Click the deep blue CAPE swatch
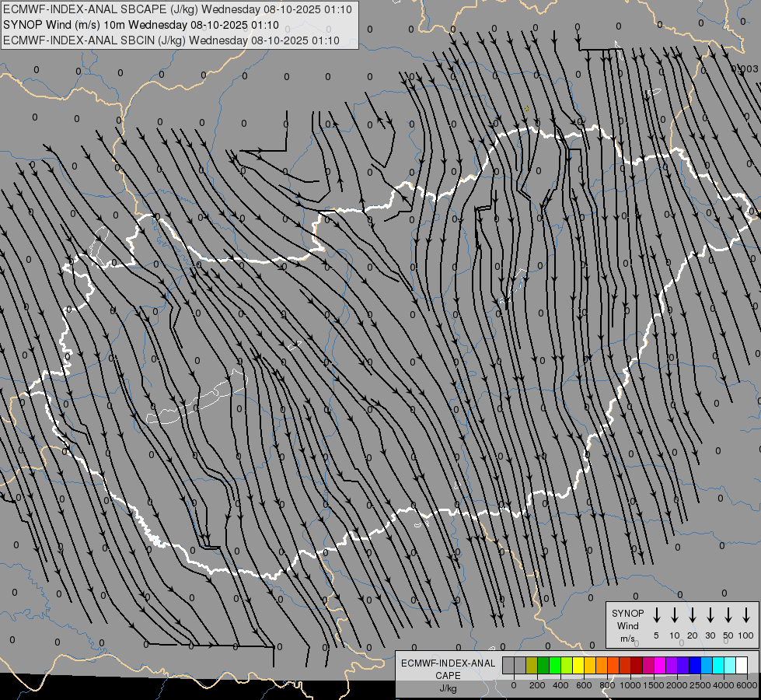The height and width of the screenshot is (700, 761). 695,665
